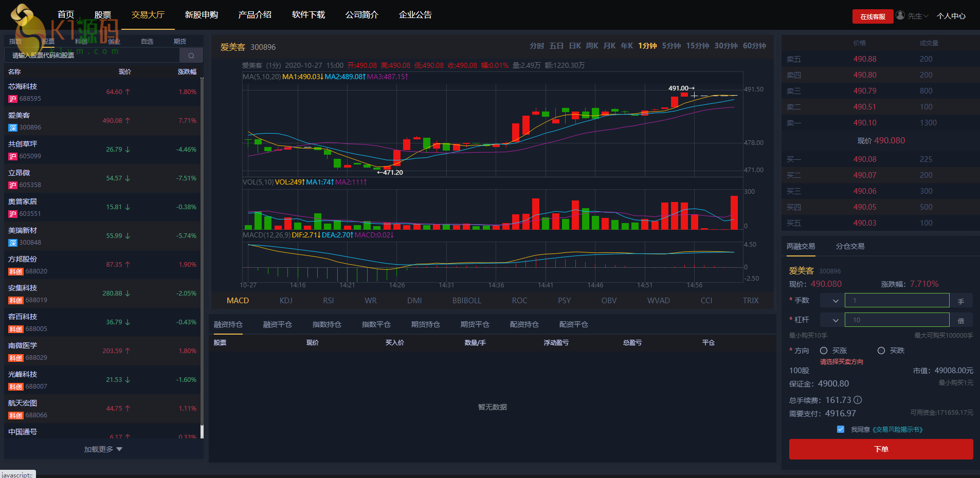
Task: Click the down arrow next to 共创草坪 price
Action: 128,150
